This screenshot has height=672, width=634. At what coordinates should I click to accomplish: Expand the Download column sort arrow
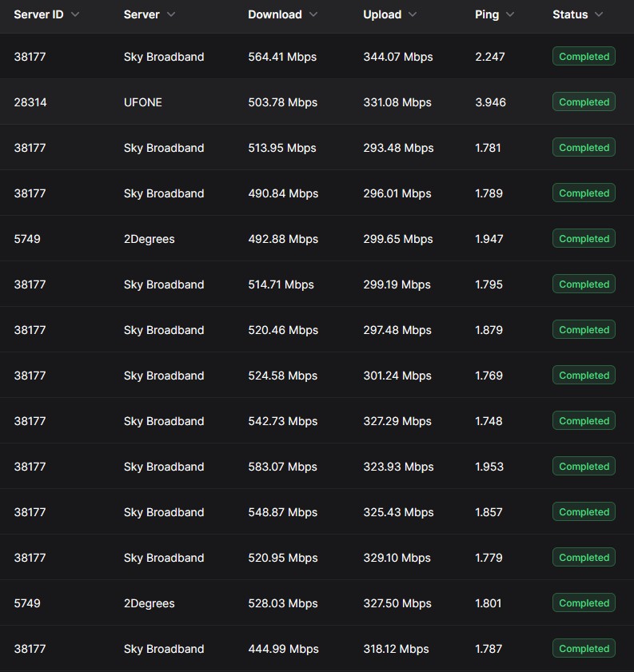313,14
